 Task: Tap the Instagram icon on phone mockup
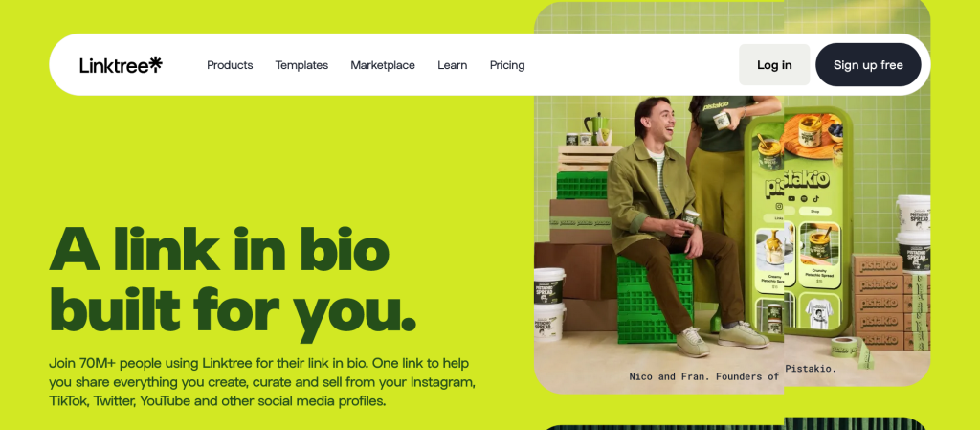[779, 206]
